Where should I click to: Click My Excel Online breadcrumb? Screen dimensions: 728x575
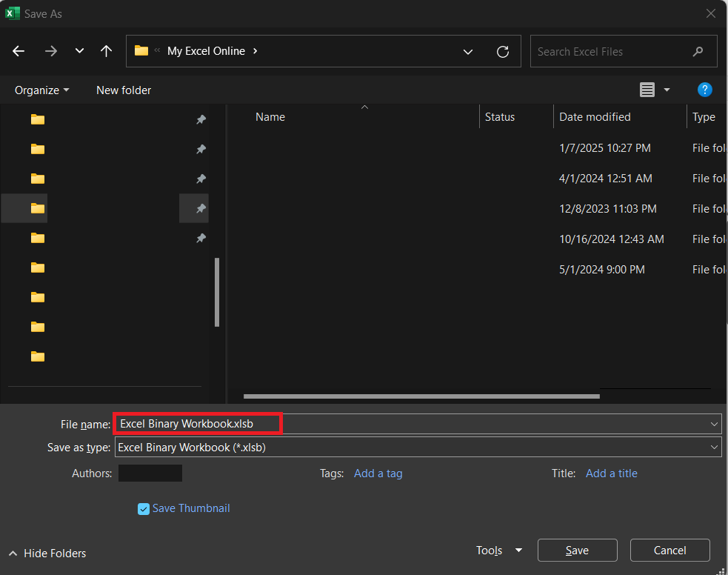206,51
